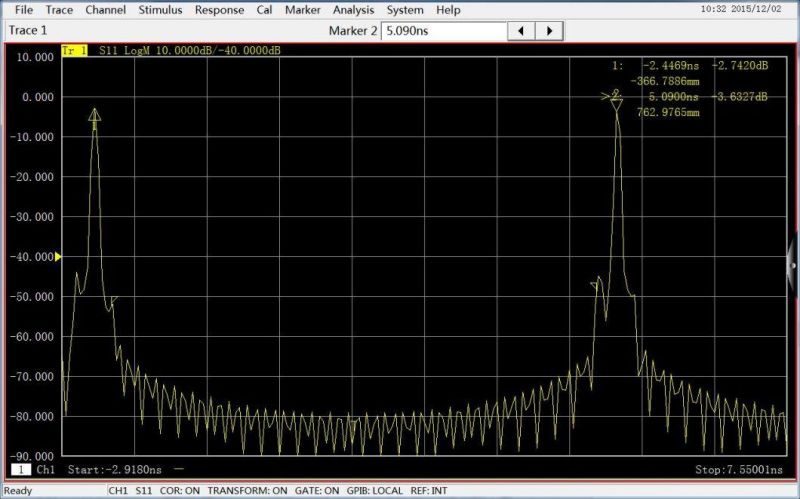Click the -90.000 y-axis label
The height and width of the screenshot is (499, 800).
pos(32,456)
